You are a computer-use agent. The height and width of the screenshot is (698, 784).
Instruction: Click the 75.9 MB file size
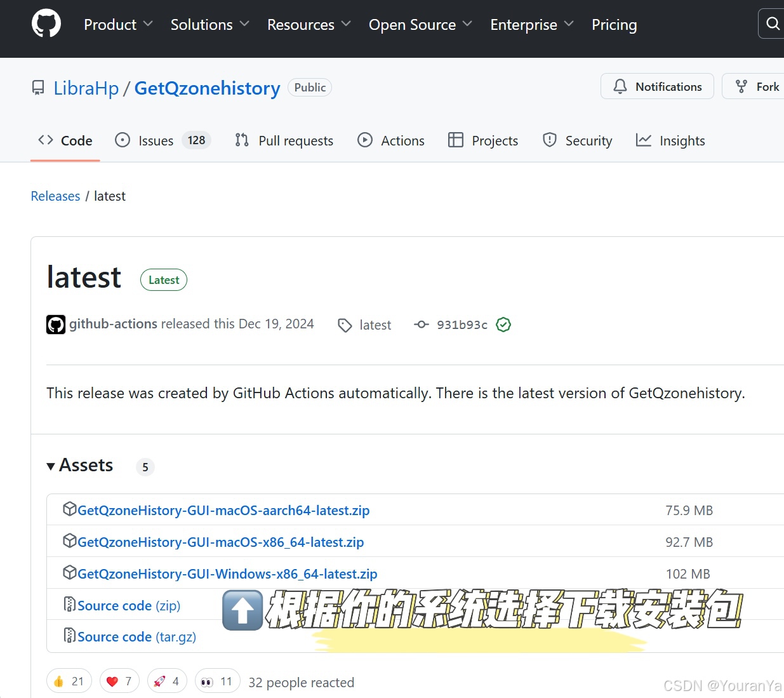689,510
